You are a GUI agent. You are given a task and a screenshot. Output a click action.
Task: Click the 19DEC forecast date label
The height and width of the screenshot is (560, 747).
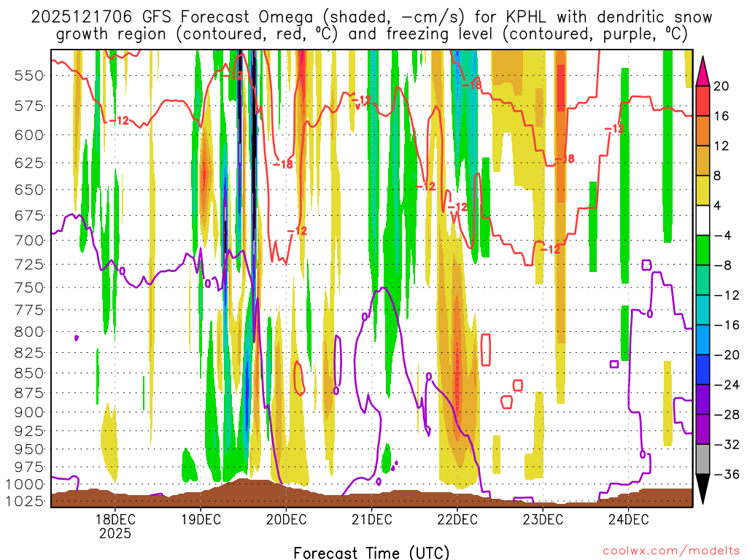click(201, 519)
